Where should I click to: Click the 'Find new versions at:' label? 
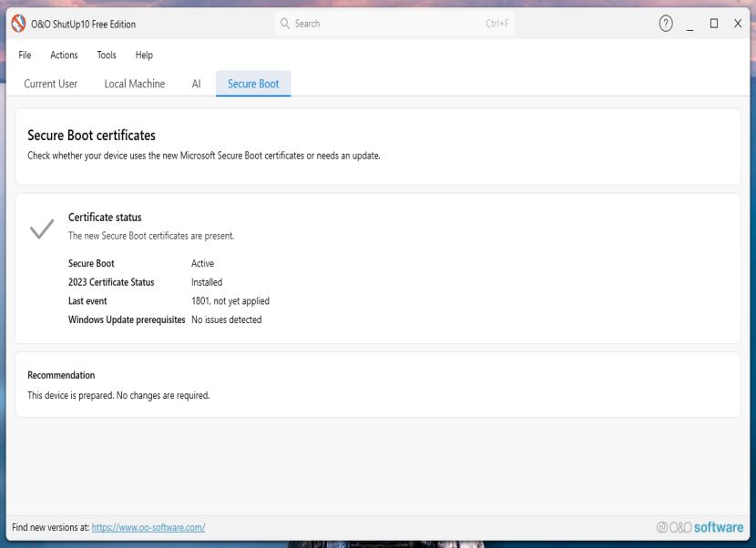click(51, 527)
